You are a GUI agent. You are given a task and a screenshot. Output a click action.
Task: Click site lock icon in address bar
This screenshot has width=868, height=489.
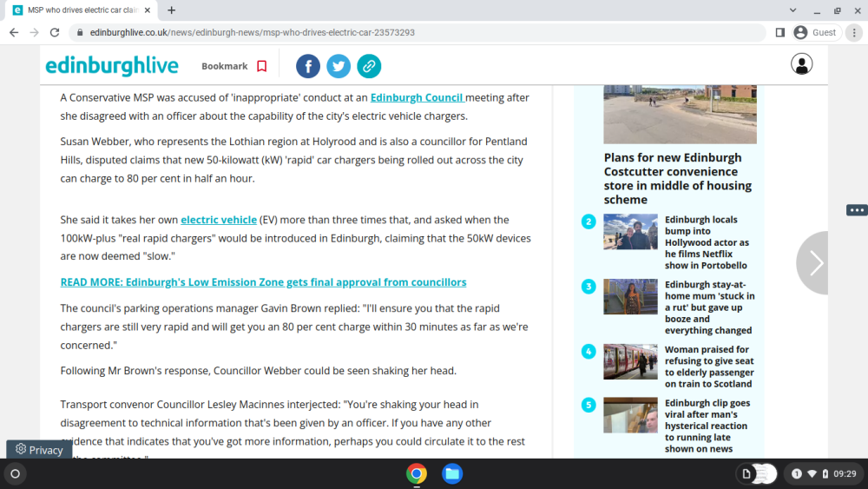[x=80, y=33]
